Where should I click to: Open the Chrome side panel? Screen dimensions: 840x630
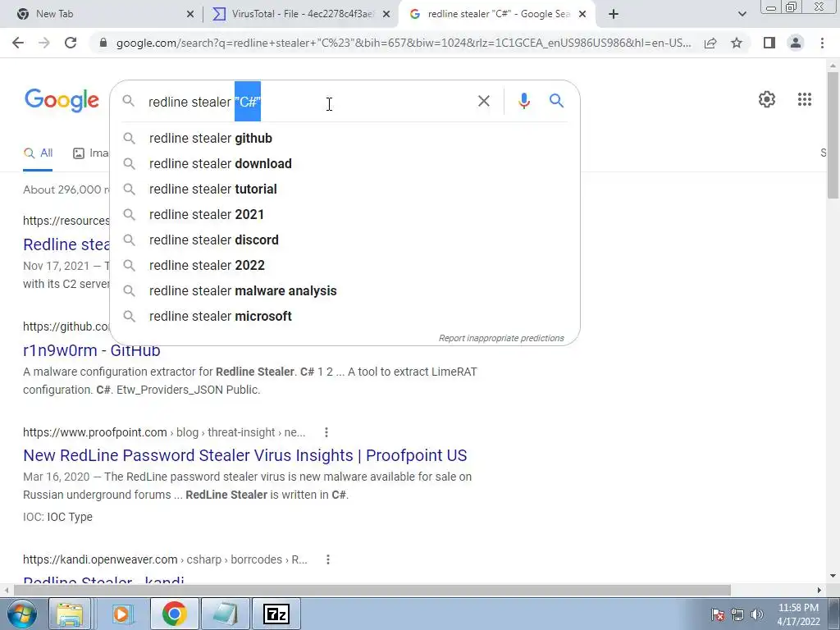click(x=769, y=43)
